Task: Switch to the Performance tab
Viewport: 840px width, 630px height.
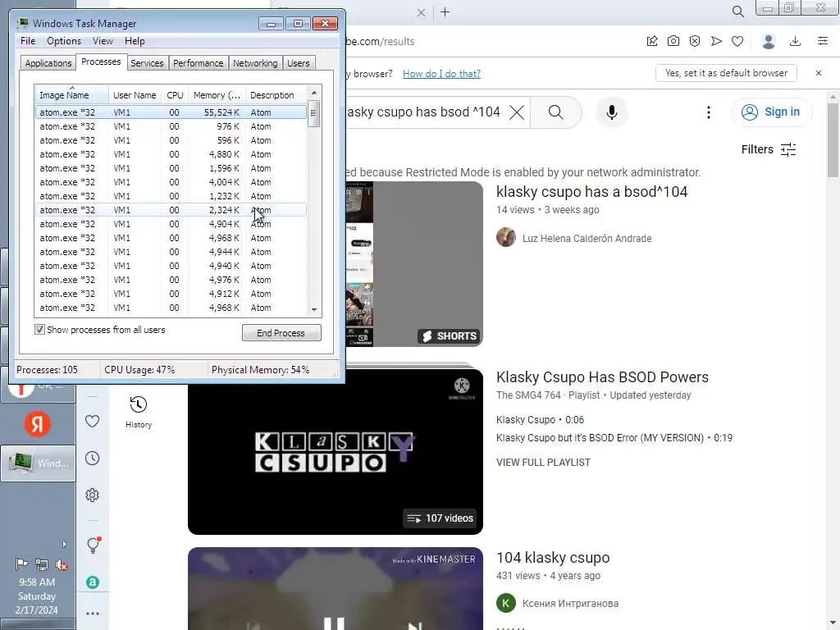Action: pyautogui.click(x=199, y=63)
